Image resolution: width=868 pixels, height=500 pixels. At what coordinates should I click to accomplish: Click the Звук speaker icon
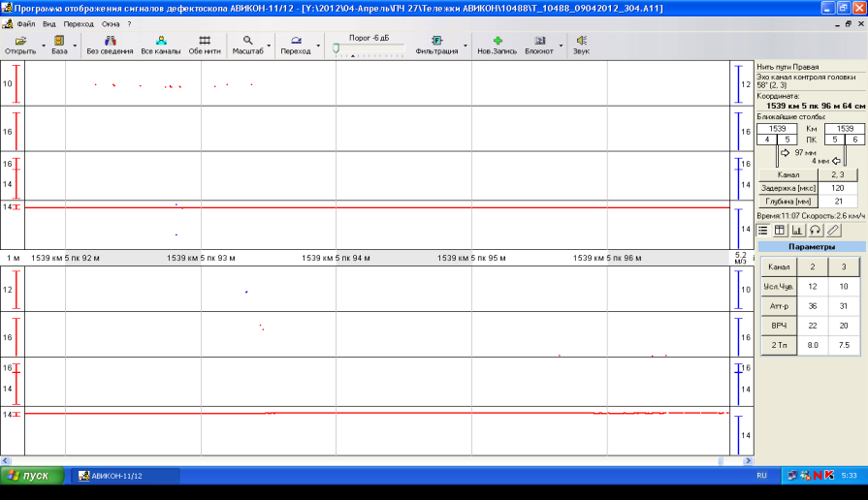click(x=581, y=41)
